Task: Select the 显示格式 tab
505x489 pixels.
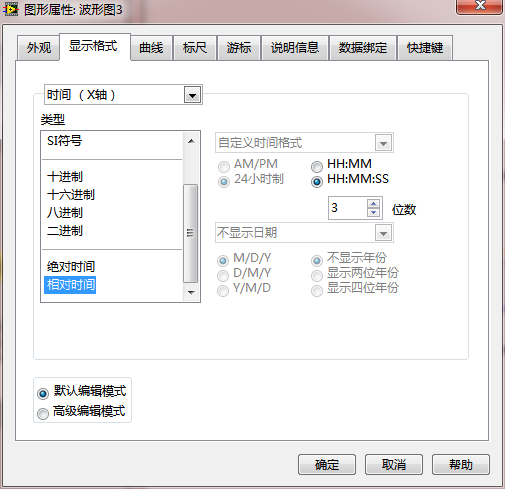Action: 95,46
